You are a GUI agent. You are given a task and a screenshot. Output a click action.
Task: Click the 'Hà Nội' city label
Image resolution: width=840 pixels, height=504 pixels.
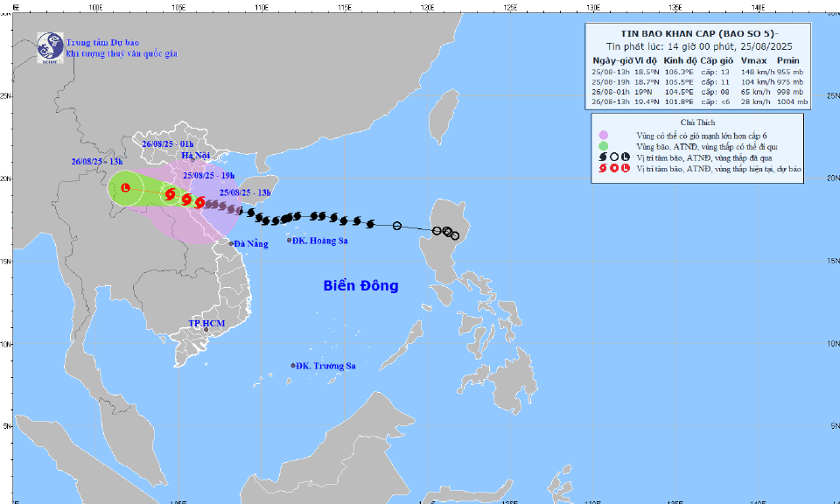(195, 156)
